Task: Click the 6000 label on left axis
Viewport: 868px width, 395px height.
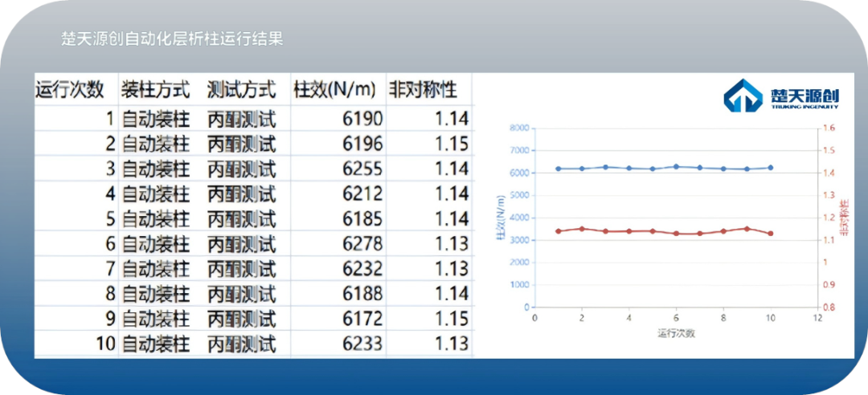Action: coord(520,173)
